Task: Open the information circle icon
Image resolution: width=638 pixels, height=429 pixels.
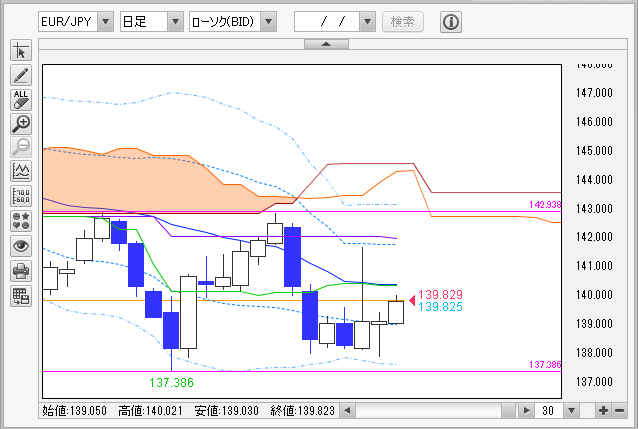Action: point(450,22)
